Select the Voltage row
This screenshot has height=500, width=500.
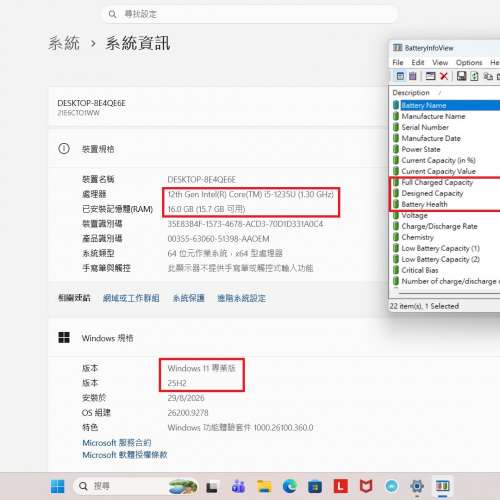click(446, 215)
